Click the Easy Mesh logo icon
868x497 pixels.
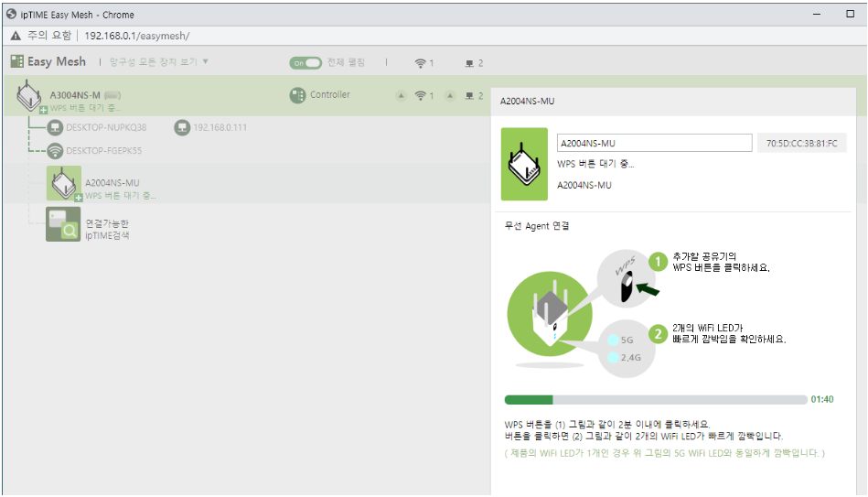coord(17,61)
